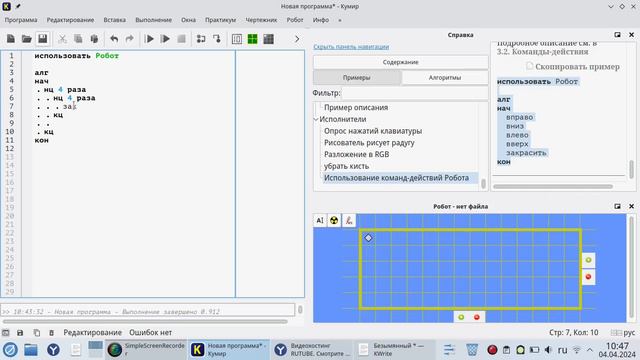This screenshot has width=640, height=360.
Task: Open a program with the folder icon
Action: click(27, 39)
